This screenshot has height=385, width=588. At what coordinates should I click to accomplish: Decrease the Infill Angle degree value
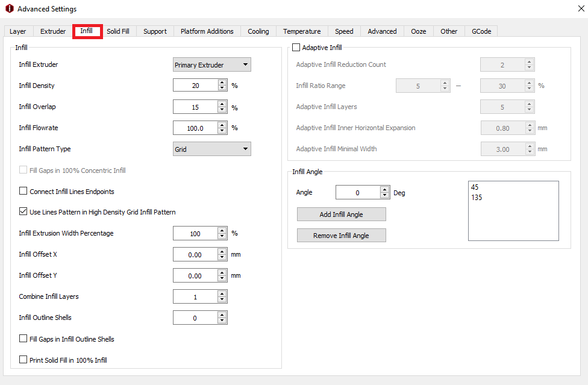(x=385, y=195)
